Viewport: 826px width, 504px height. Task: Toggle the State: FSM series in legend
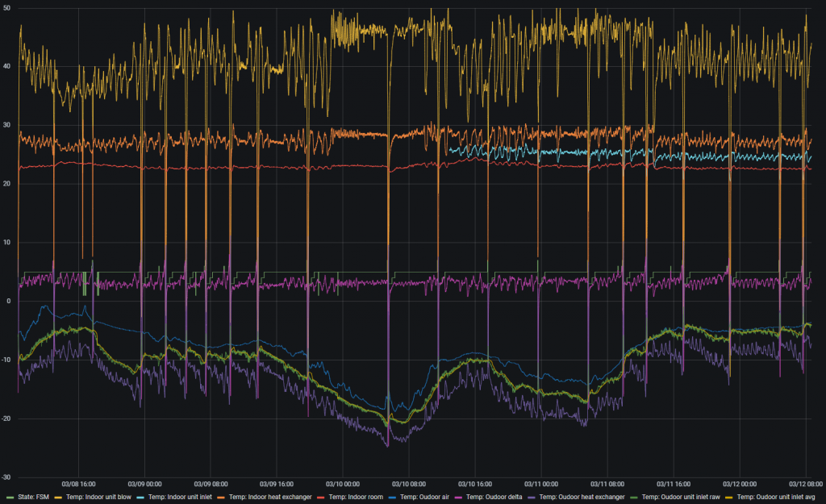[x=32, y=497]
